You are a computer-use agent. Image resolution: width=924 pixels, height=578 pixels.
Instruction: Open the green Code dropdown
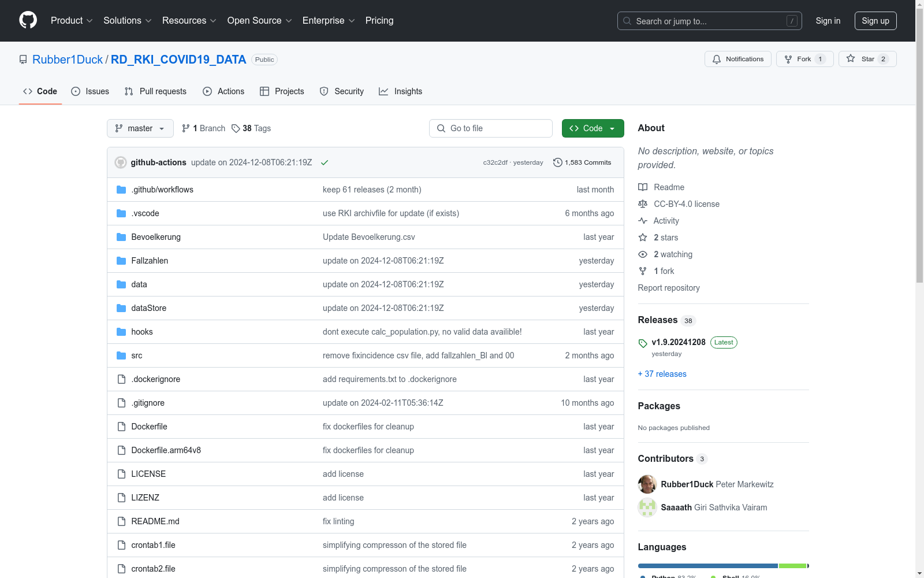[593, 128]
